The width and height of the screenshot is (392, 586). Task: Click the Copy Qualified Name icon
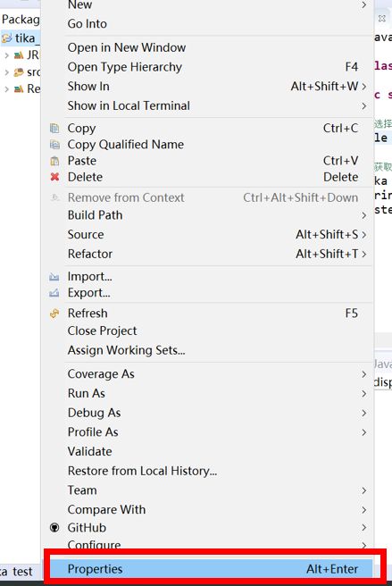coord(54,144)
